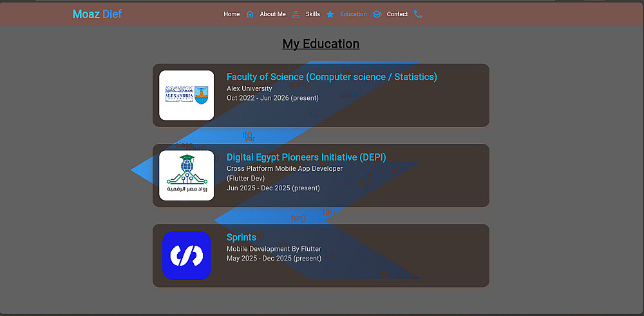Click the Oct 2022 - Jun 2026 date
The height and width of the screenshot is (316, 644).
[272, 98]
